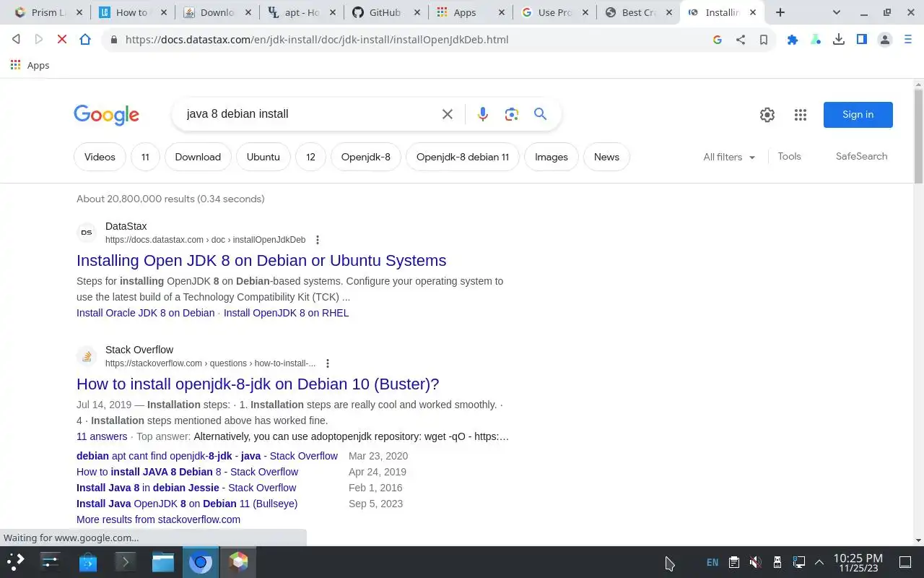
Task: Click the magnifier search button
Action: tap(540, 114)
